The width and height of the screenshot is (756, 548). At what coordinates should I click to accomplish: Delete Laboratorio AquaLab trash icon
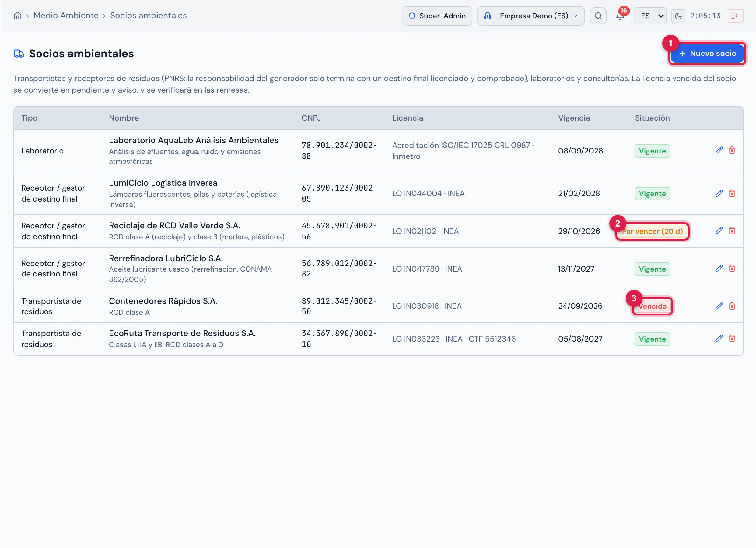(732, 150)
